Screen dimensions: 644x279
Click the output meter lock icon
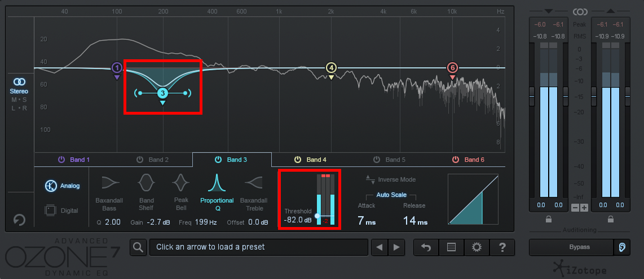click(610, 219)
